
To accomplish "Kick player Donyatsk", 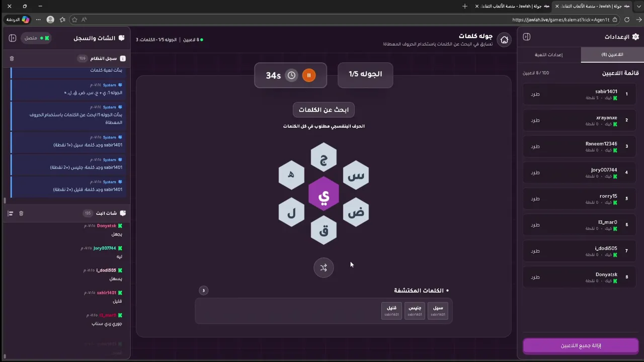I will click(x=535, y=277).
